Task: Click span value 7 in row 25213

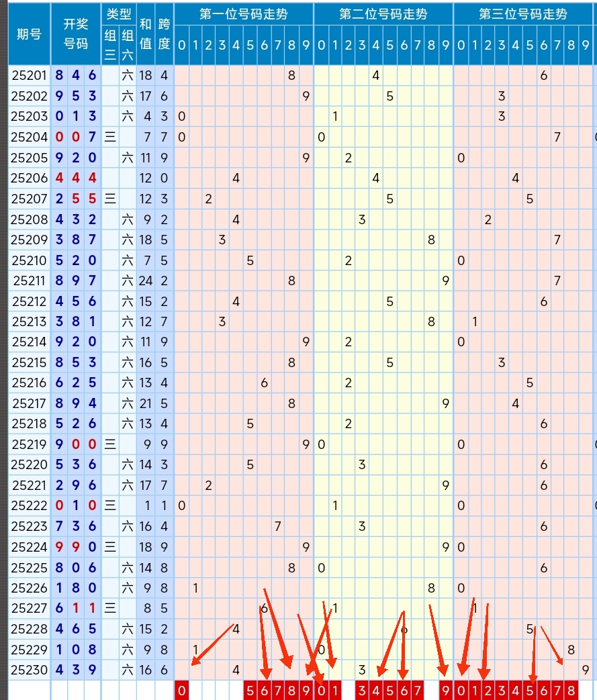Action: pos(164,322)
